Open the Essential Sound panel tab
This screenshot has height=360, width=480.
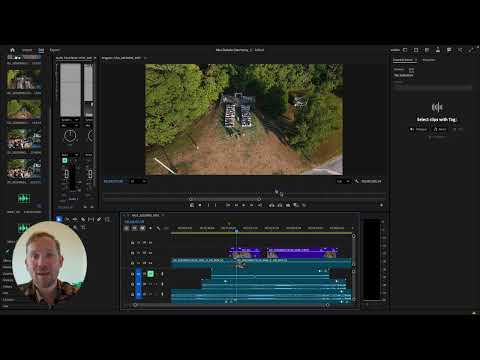point(403,60)
